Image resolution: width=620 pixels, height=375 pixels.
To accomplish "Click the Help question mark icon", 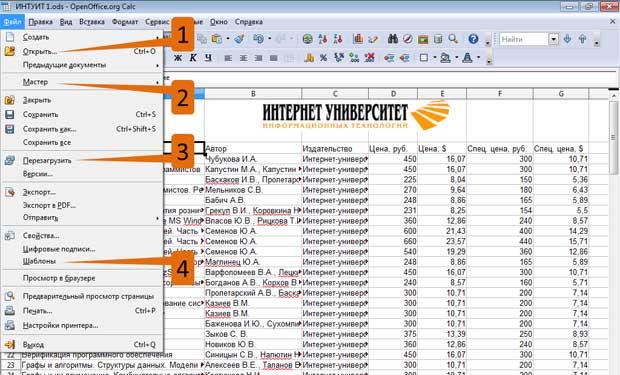I will (x=473, y=39).
